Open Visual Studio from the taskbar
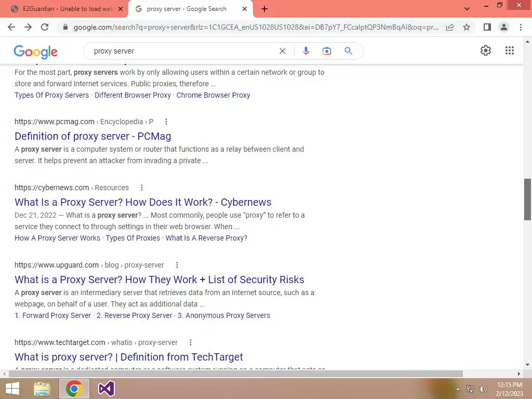Screen dimensions: 532x399 pyautogui.click(x=106, y=389)
